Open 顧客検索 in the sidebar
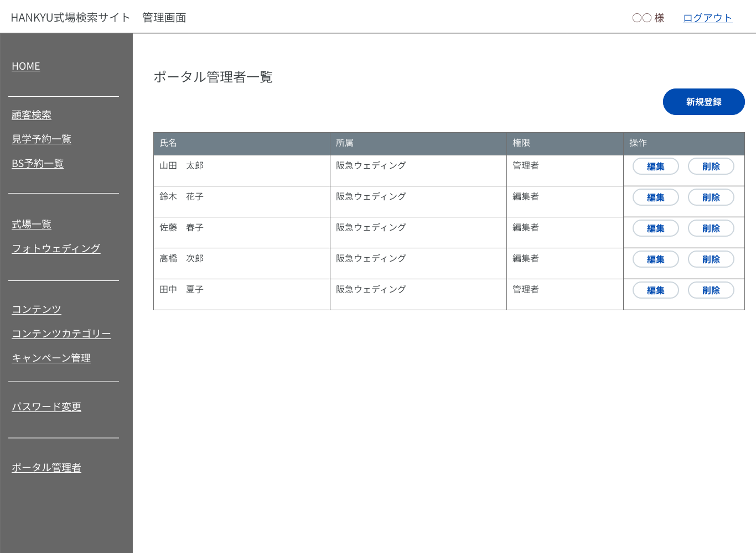Viewport: 756px width, 553px height. click(x=32, y=115)
